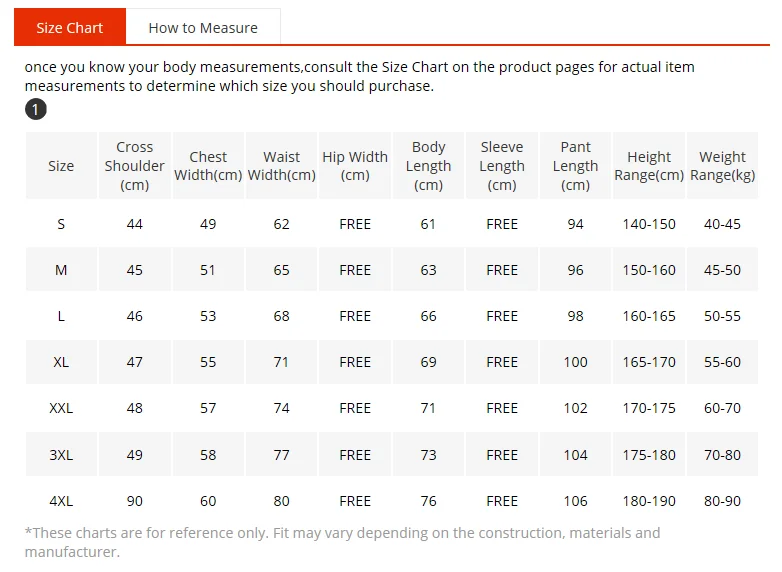Click the Body Length column header
This screenshot has height=572, width=782.
428,166
